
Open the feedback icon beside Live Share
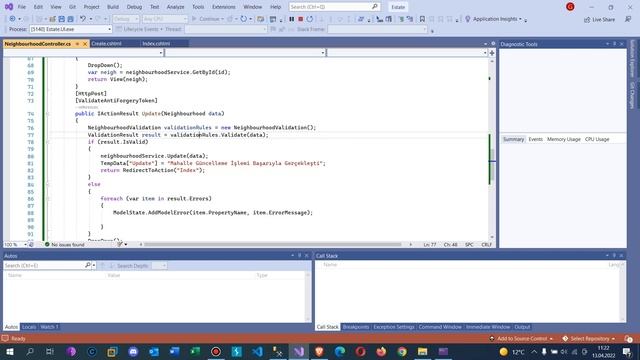tap(628, 19)
